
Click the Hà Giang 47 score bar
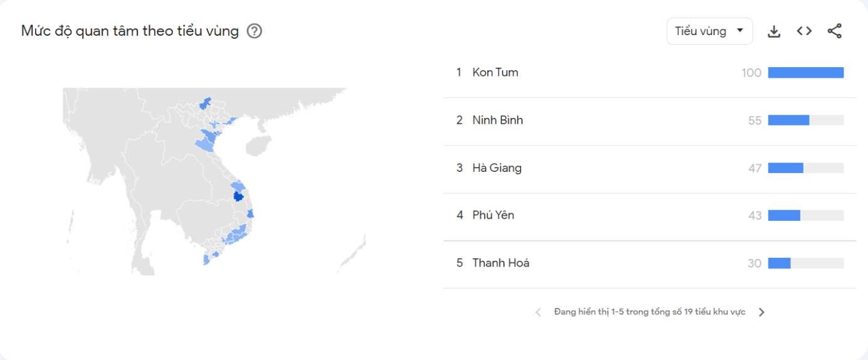point(805,168)
